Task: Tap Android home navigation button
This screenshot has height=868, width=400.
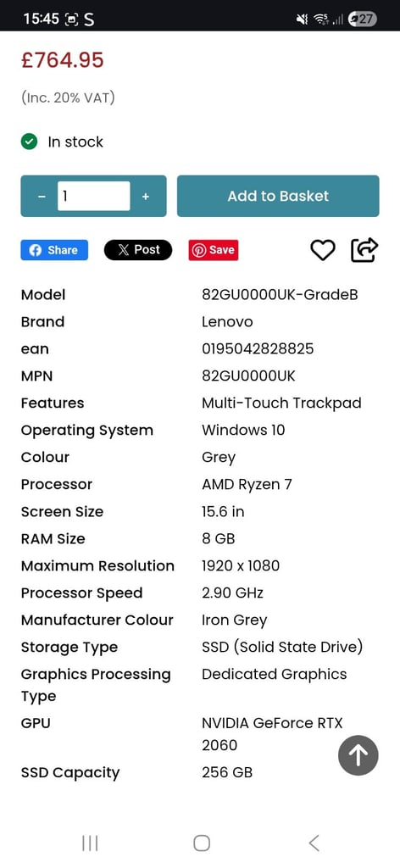Action: point(202,843)
